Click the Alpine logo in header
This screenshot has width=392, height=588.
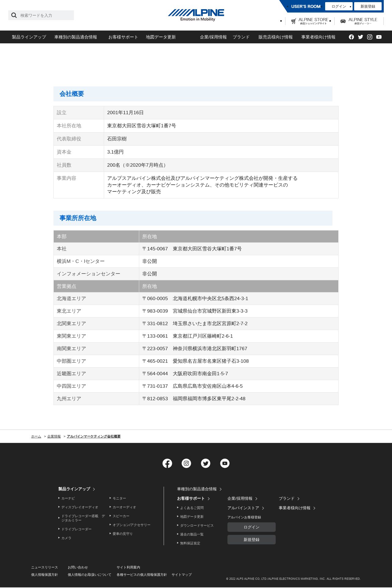click(196, 15)
